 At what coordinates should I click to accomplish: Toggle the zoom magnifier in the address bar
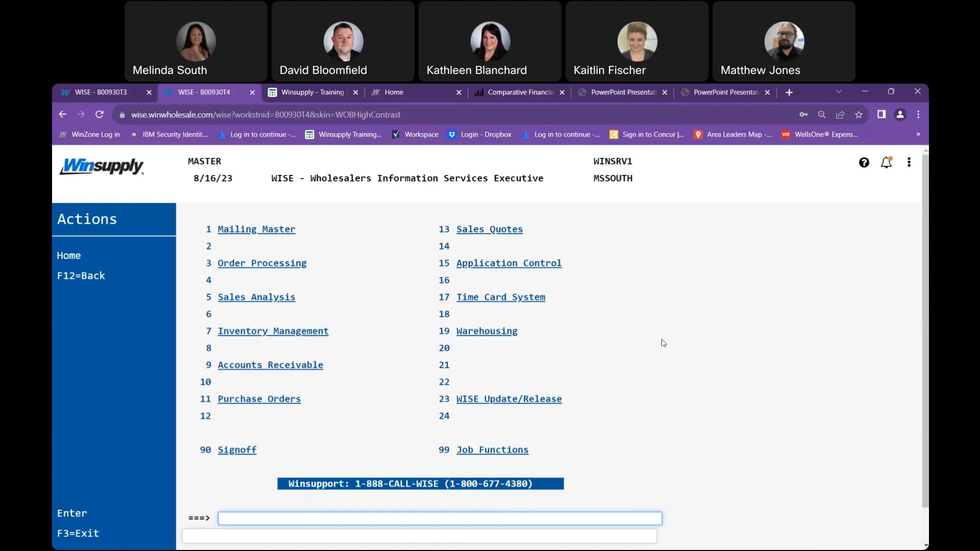pos(822,114)
